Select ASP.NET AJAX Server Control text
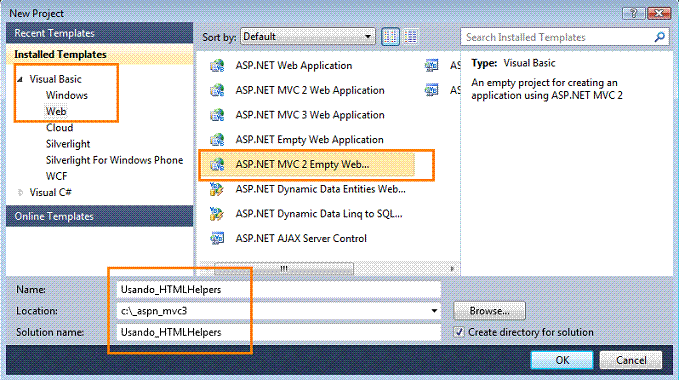Screen dimensions: 679x380 pos(301,238)
